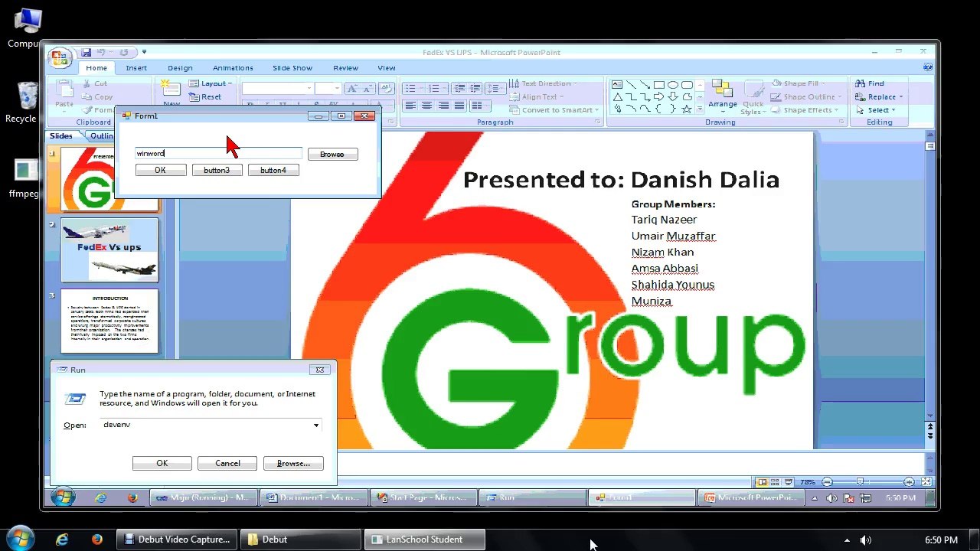Increase font size with Grow Font

tap(352, 89)
